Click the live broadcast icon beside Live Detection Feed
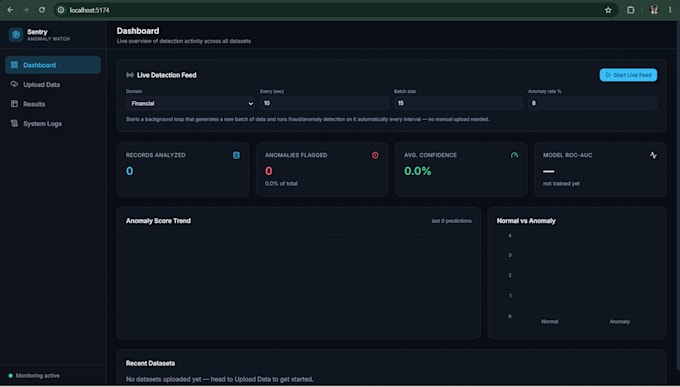Image resolution: width=680 pixels, height=387 pixels. [130, 75]
